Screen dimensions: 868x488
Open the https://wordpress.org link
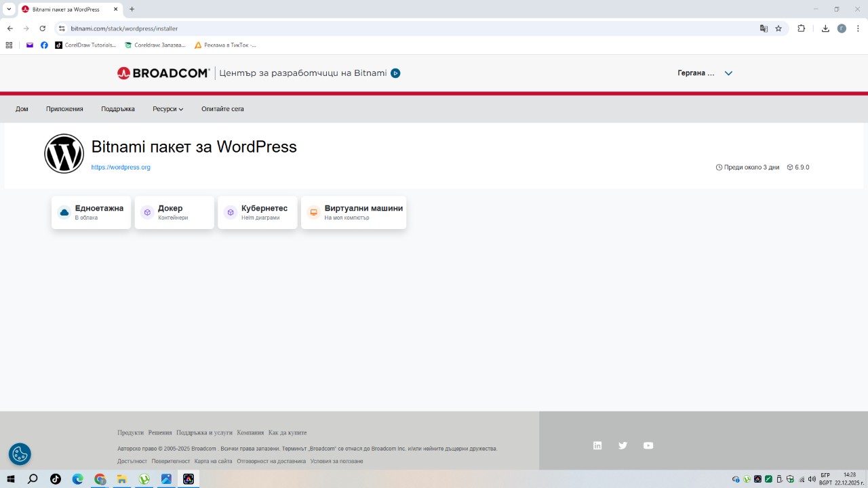pyautogui.click(x=121, y=167)
